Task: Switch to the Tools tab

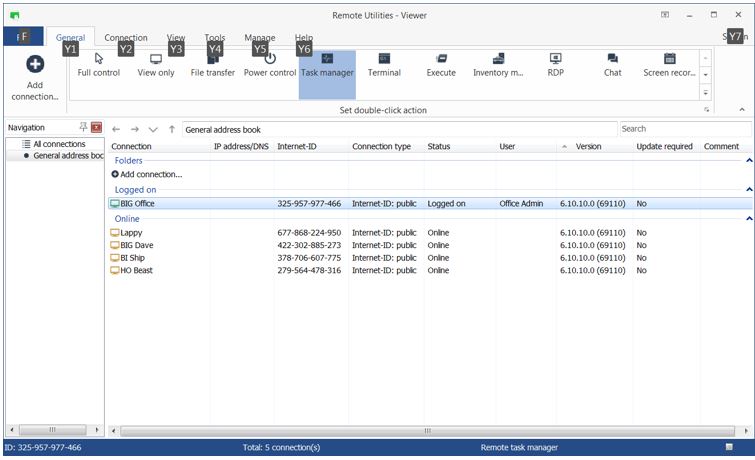Action: 215,38
